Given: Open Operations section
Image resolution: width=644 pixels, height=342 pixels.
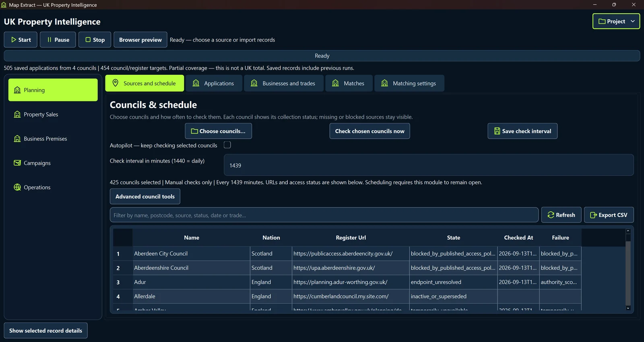Looking at the screenshot, I should pyautogui.click(x=53, y=187).
